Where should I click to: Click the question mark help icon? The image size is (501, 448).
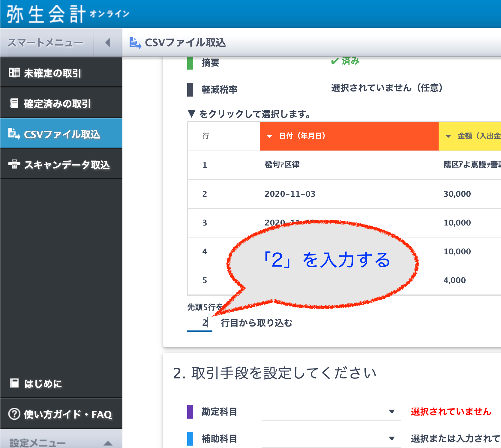tap(14, 414)
